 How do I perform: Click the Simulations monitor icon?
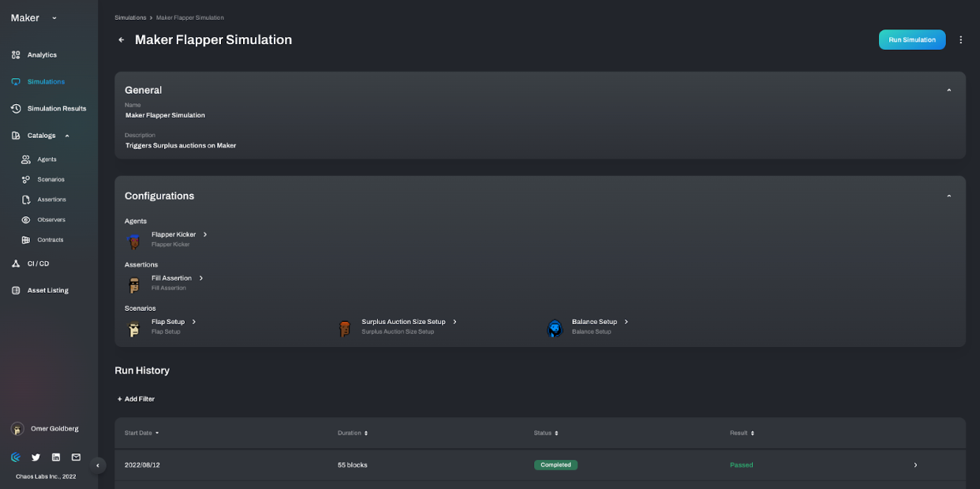pos(16,82)
